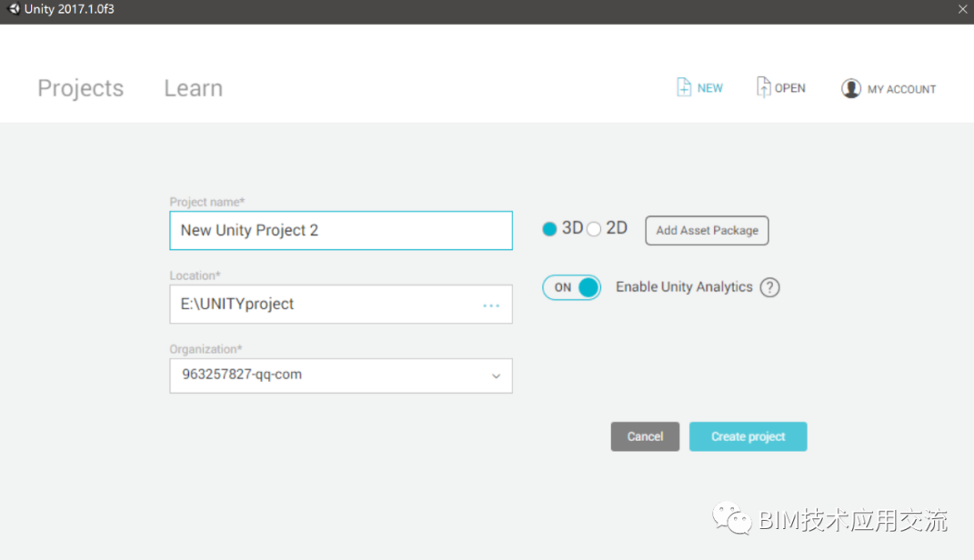Browse location with the three-dots icon
This screenshot has height=560, width=974.
pyautogui.click(x=491, y=305)
